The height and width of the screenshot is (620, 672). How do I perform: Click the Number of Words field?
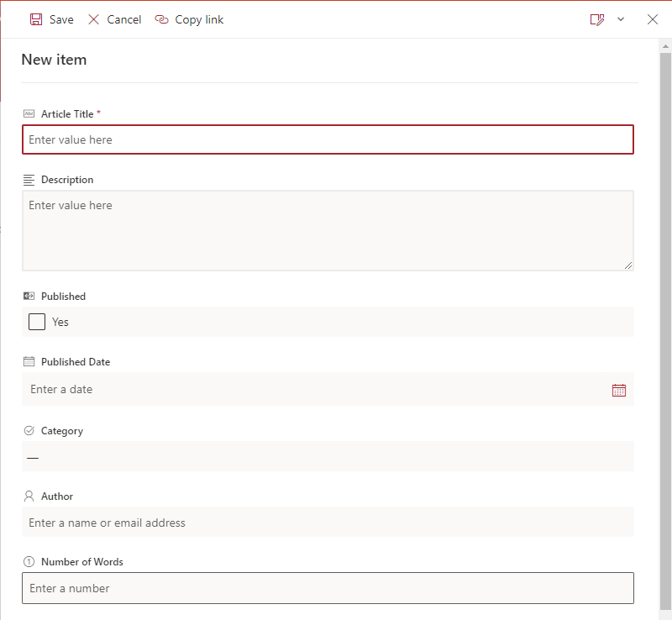(x=328, y=588)
